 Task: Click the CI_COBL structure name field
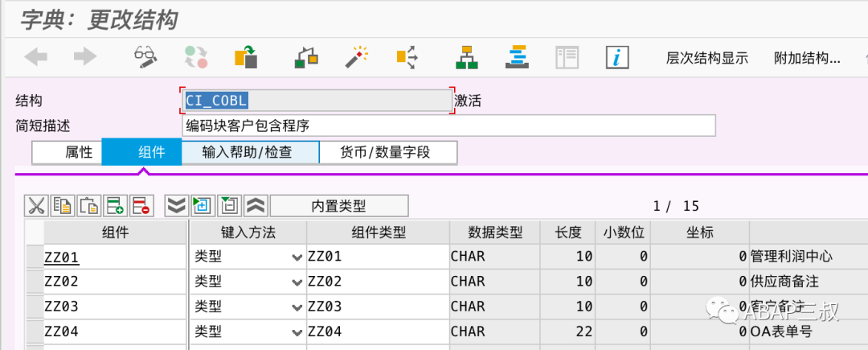(317, 101)
